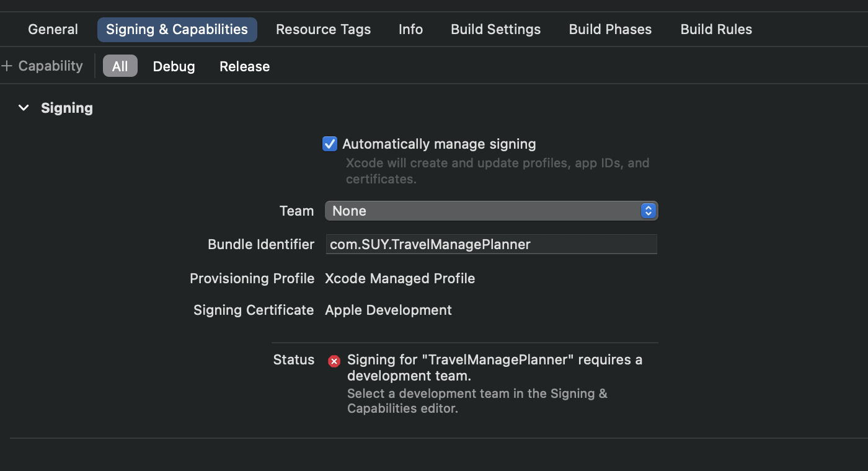
Task: Show Debug configuration only
Action: pos(174,66)
